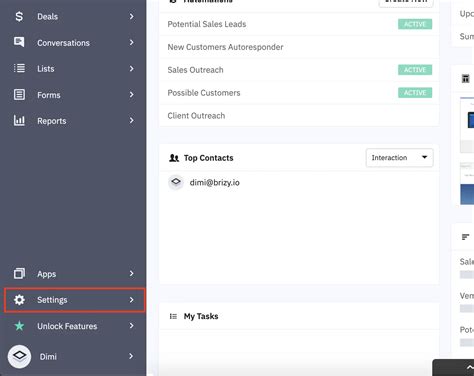Expand the Lists submenu chevron
This screenshot has width=474, height=376.
tap(132, 68)
